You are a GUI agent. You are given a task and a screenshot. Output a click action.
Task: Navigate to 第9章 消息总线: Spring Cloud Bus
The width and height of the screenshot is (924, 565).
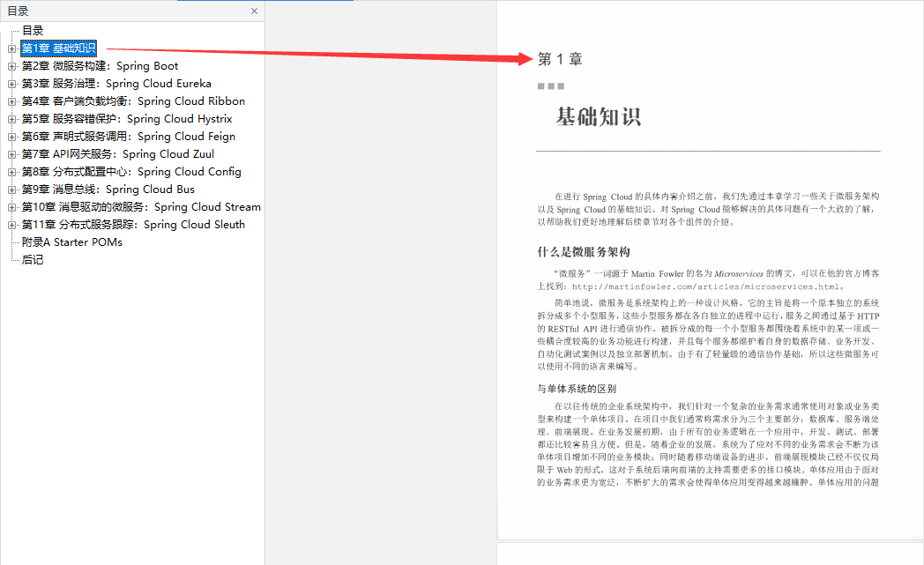108,190
